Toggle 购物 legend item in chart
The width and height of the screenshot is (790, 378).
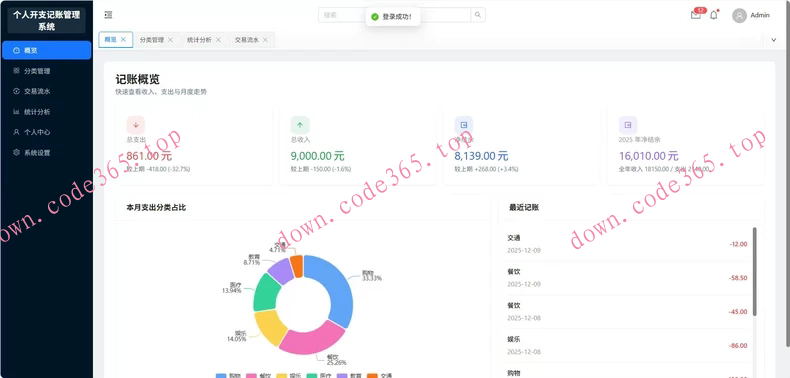(x=229, y=375)
